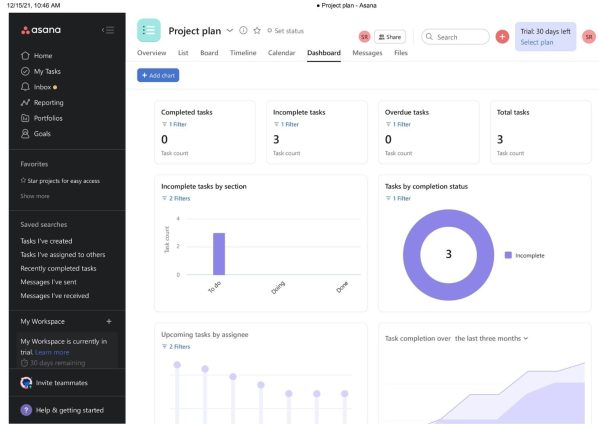Open the Reporting sidebar item

[x=67, y=102]
